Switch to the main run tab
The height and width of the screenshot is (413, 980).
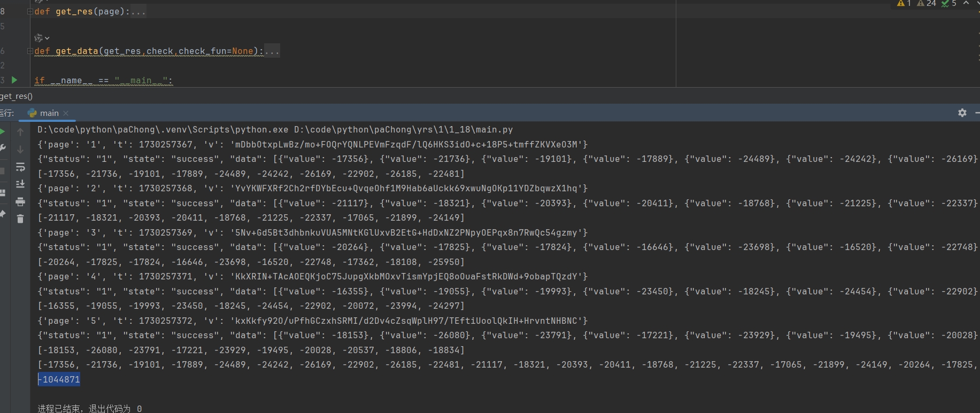pos(43,113)
